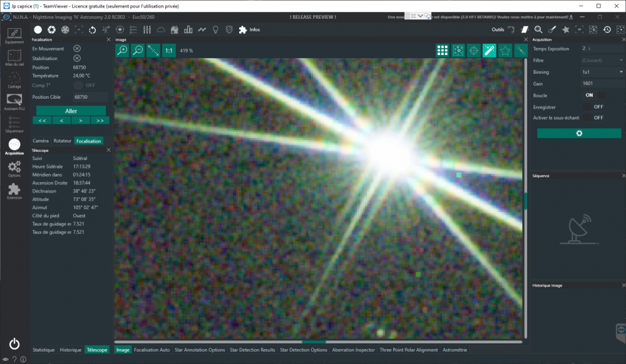The image size is (626, 364).
Task: Switch to Caméra tab
Action: point(40,141)
